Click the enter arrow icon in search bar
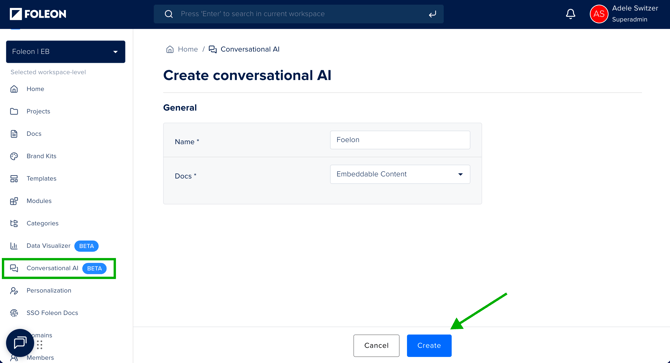The image size is (670, 363). pos(432,14)
